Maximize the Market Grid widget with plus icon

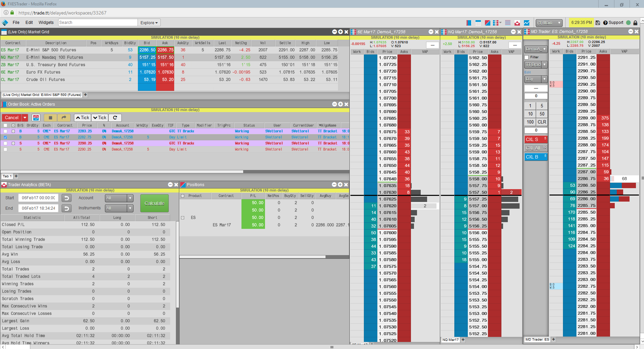pyautogui.click(x=340, y=32)
